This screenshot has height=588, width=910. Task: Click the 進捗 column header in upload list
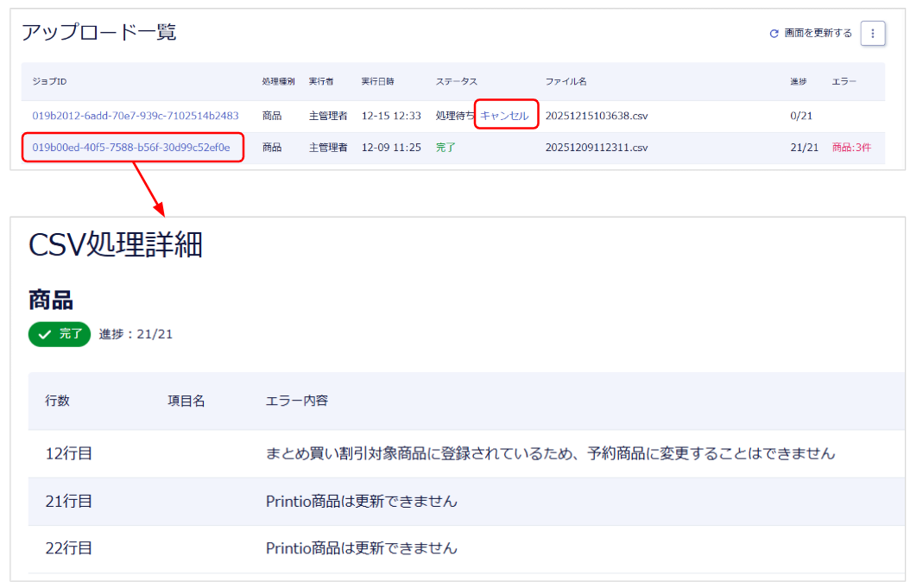[798, 81]
